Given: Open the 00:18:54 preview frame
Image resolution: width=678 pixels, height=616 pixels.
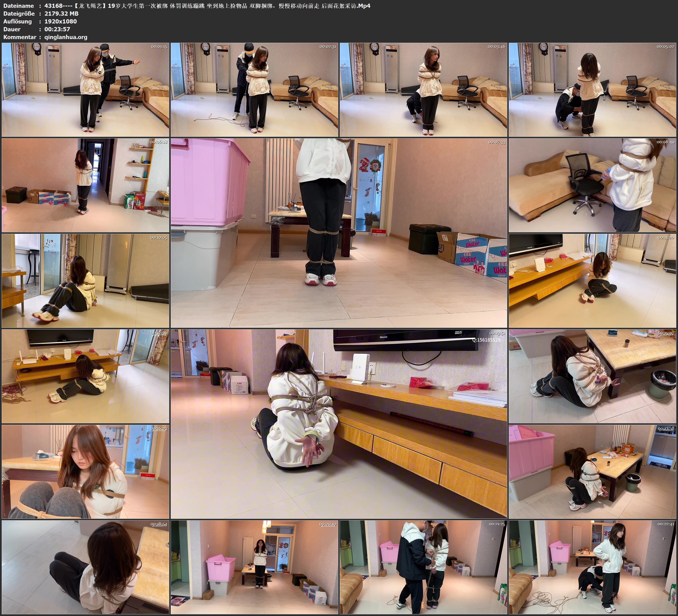Looking at the screenshot, I should click(85, 567).
